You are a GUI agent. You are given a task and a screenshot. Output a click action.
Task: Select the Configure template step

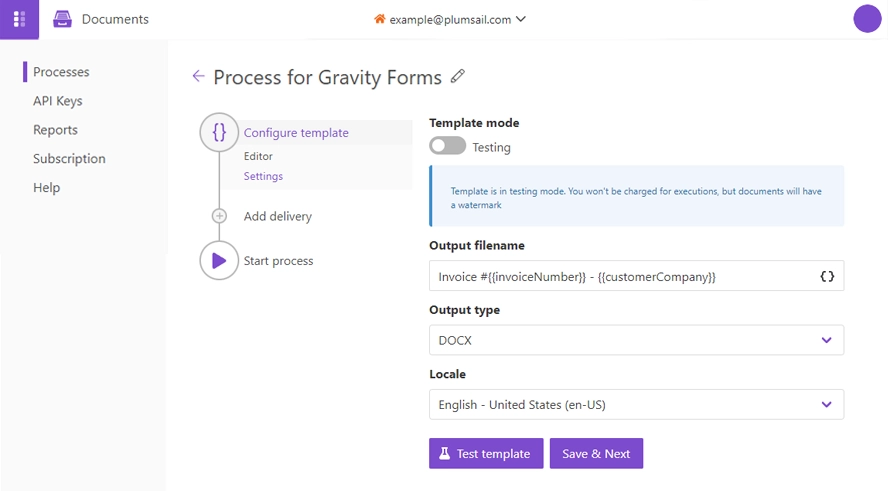coord(296,133)
